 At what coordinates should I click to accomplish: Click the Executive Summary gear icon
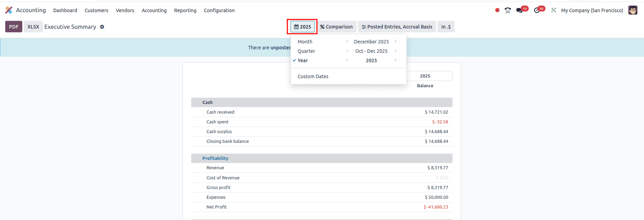[102, 27]
